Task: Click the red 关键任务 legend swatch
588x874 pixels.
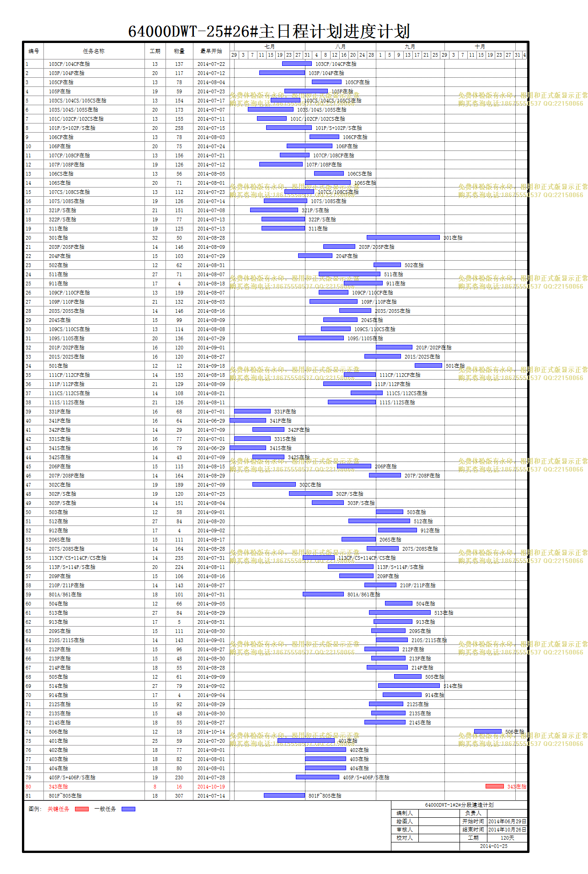Action: click(82, 809)
